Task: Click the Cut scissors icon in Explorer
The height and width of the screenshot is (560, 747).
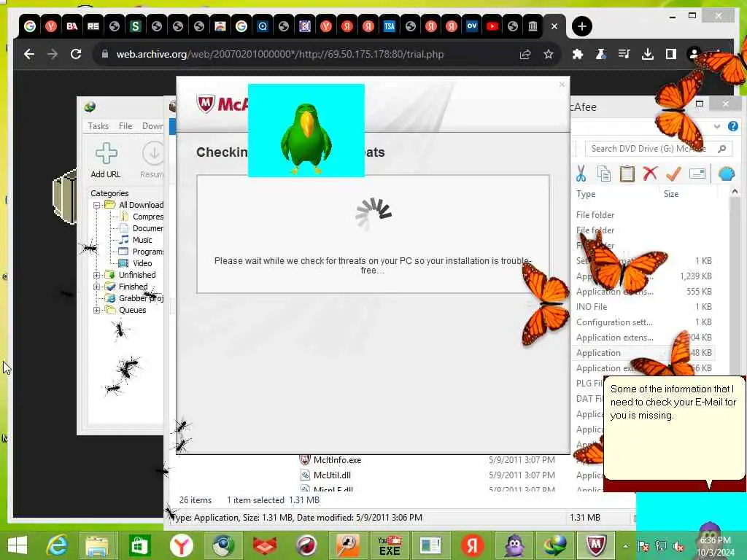Action: pyautogui.click(x=581, y=174)
